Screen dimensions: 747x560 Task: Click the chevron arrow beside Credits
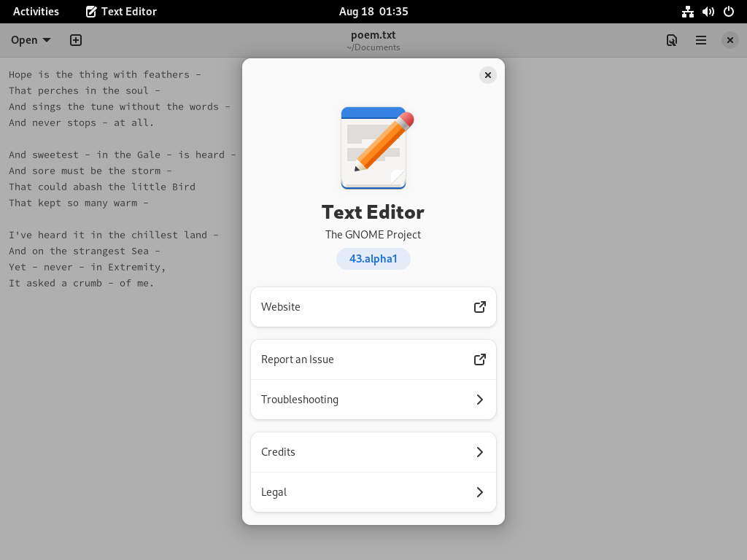point(480,452)
